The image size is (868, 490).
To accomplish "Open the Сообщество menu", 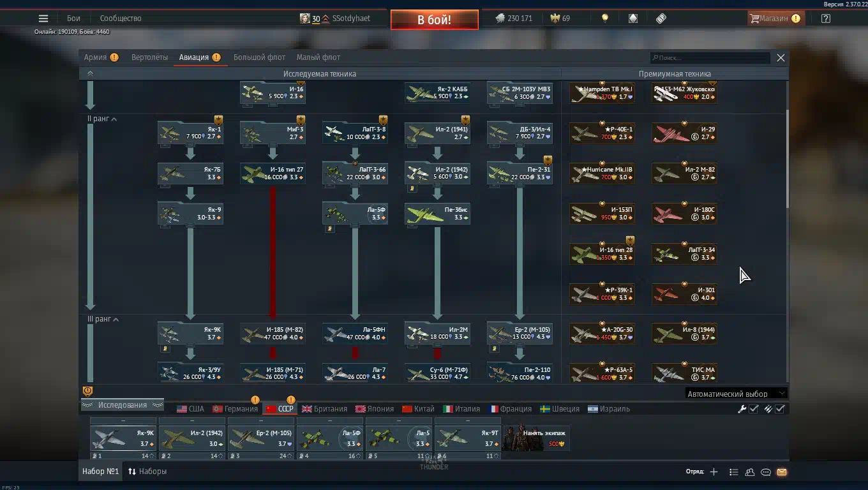I will pos(121,19).
